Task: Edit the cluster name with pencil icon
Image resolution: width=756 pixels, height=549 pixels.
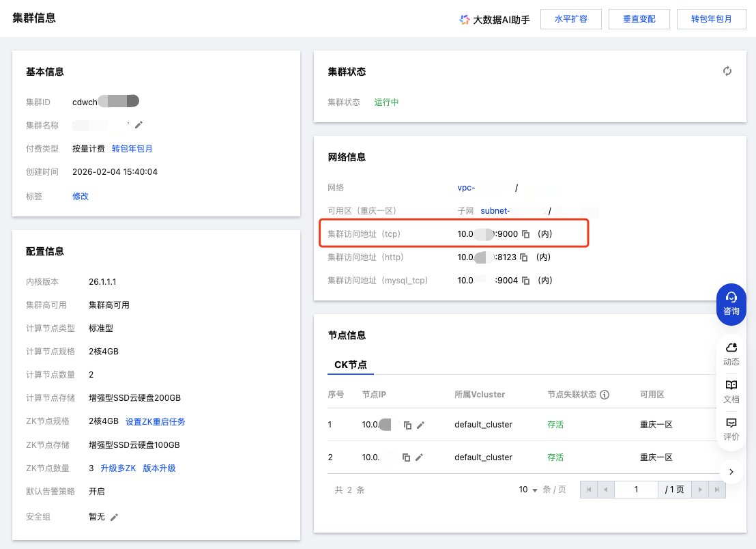Action: click(139, 125)
